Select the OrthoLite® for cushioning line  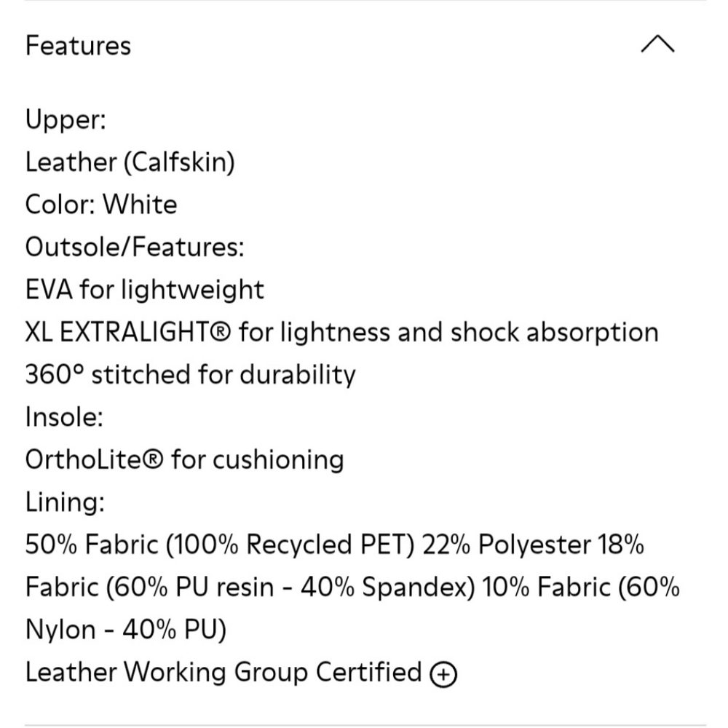[x=184, y=459]
